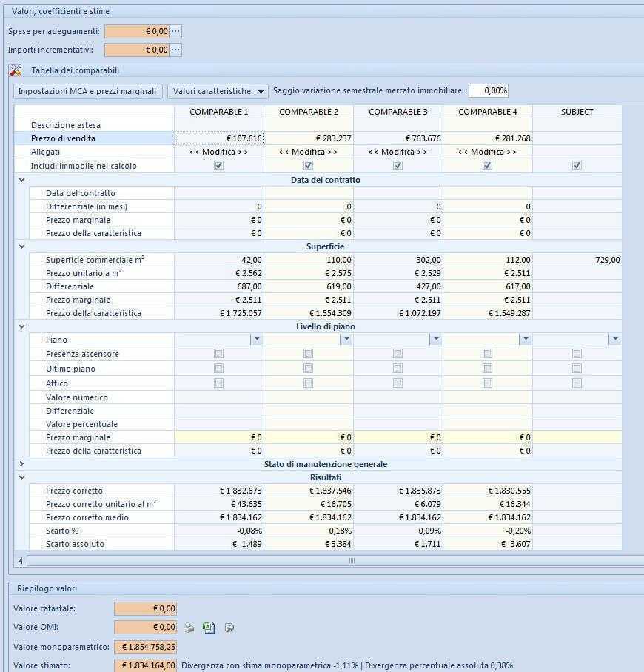Open the Valori caratteristiche dropdown
The width and height of the screenshot is (644, 672).
[218, 91]
